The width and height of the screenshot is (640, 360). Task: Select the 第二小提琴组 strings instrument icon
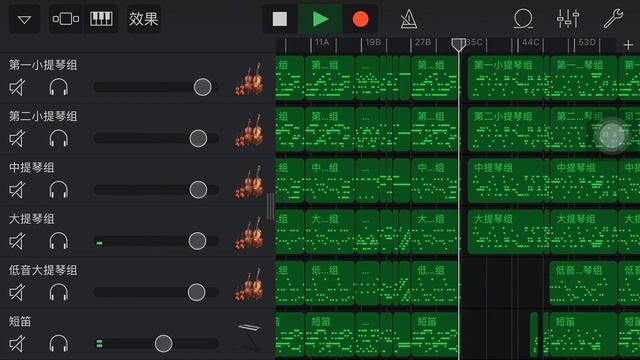tap(249, 131)
